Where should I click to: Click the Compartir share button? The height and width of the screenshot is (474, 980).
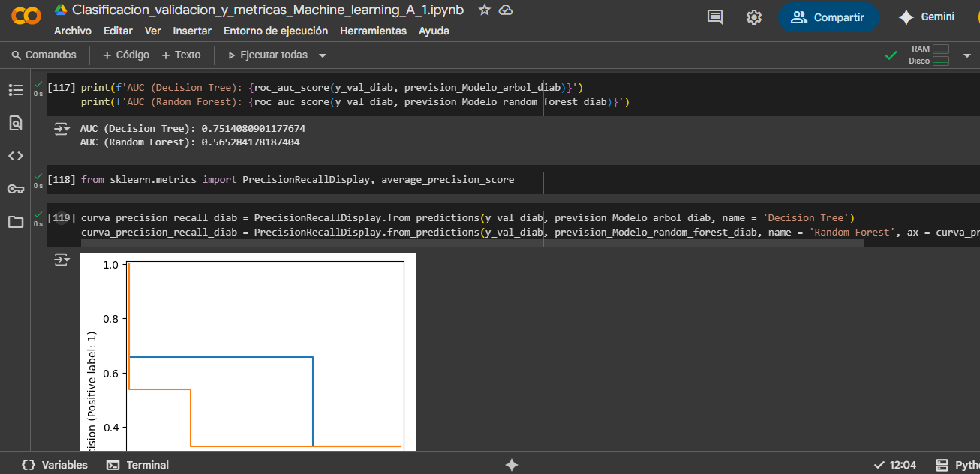(828, 17)
